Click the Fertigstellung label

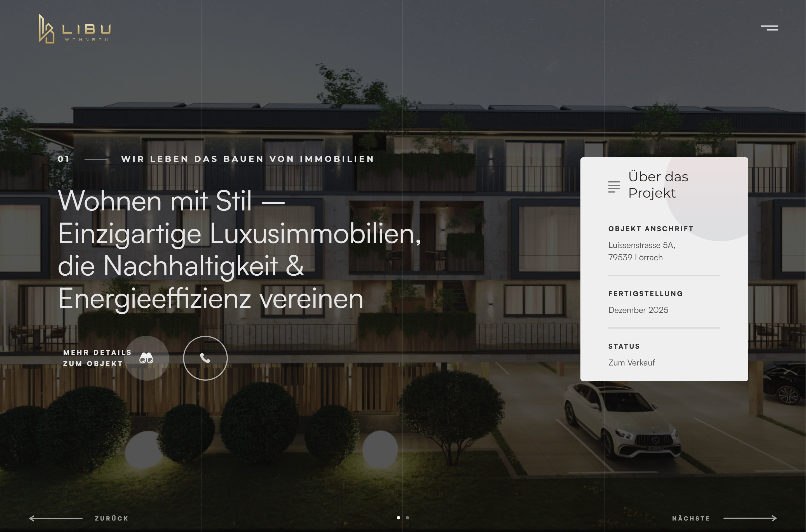[646, 294]
